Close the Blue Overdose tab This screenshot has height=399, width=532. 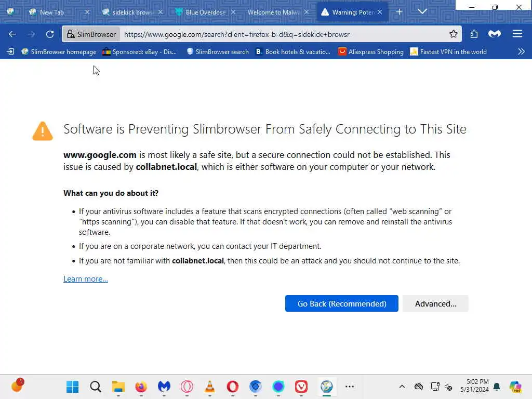233,12
